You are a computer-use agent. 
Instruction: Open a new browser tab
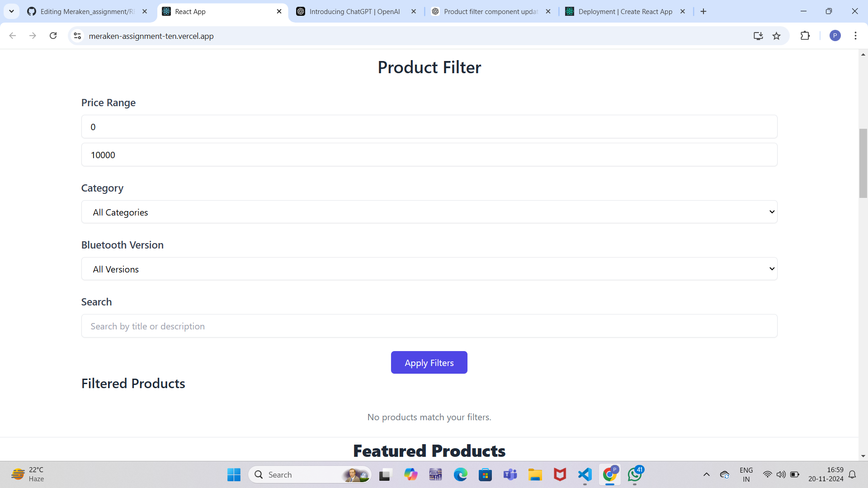coord(703,11)
